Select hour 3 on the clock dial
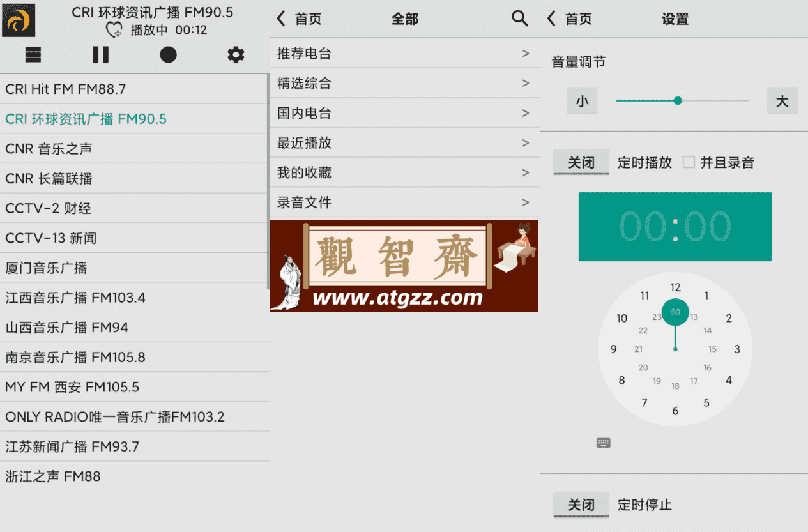Viewport: 808px width, 532px height. pos(737,349)
